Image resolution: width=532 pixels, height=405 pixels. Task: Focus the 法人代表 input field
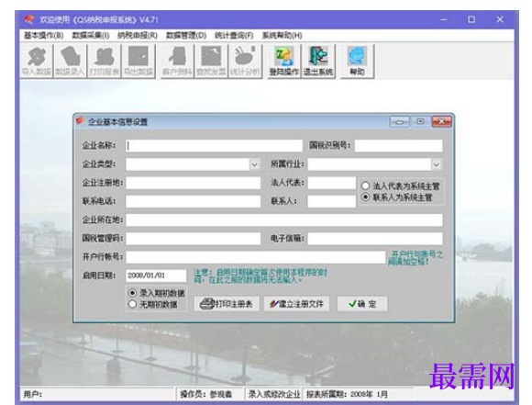pyautogui.click(x=331, y=183)
